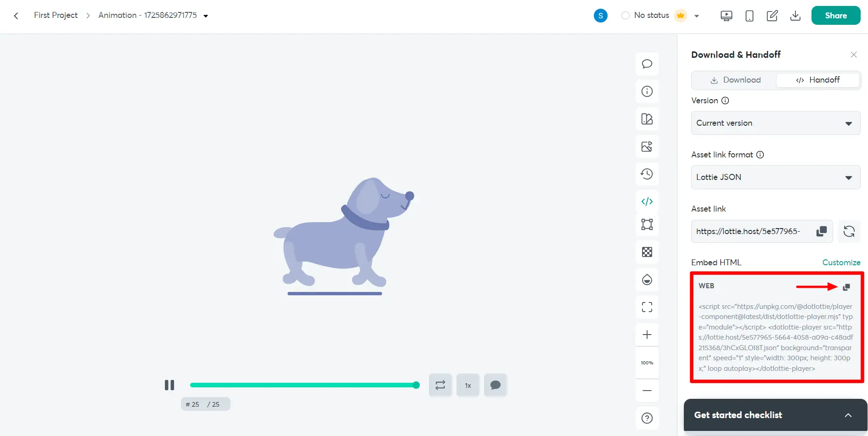This screenshot has height=436, width=868.
Task: Open the Current version dropdown
Action: [x=775, y=123]
